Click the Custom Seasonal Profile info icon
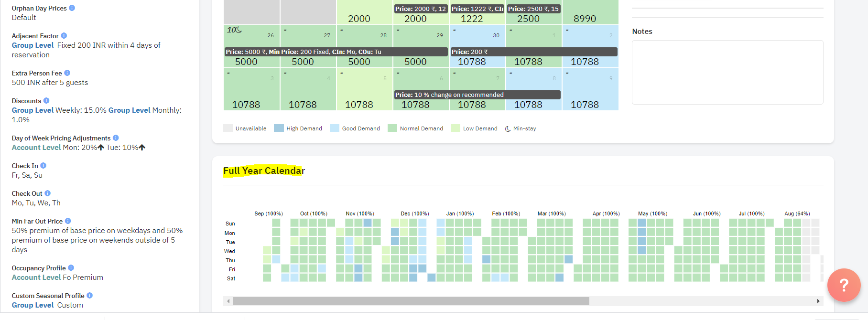Screen dimensions: 868x320 (x=90, y=296)
